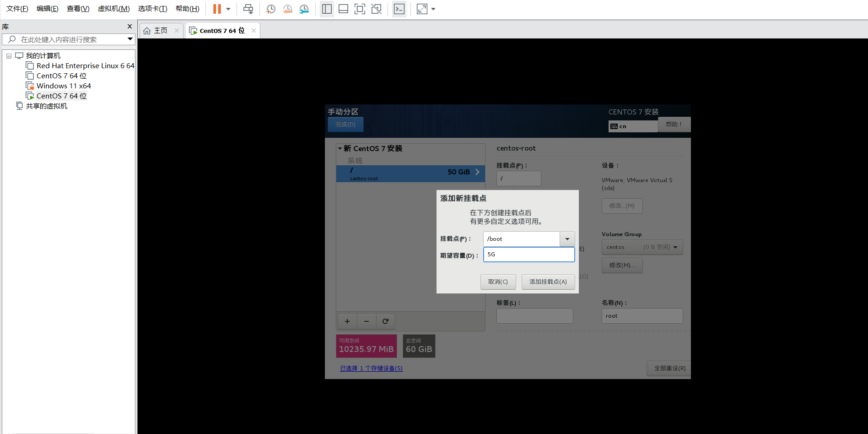Toggle the thumbnail bar view
The width and height of the screenshot is (868, 434).
point(343,9)
